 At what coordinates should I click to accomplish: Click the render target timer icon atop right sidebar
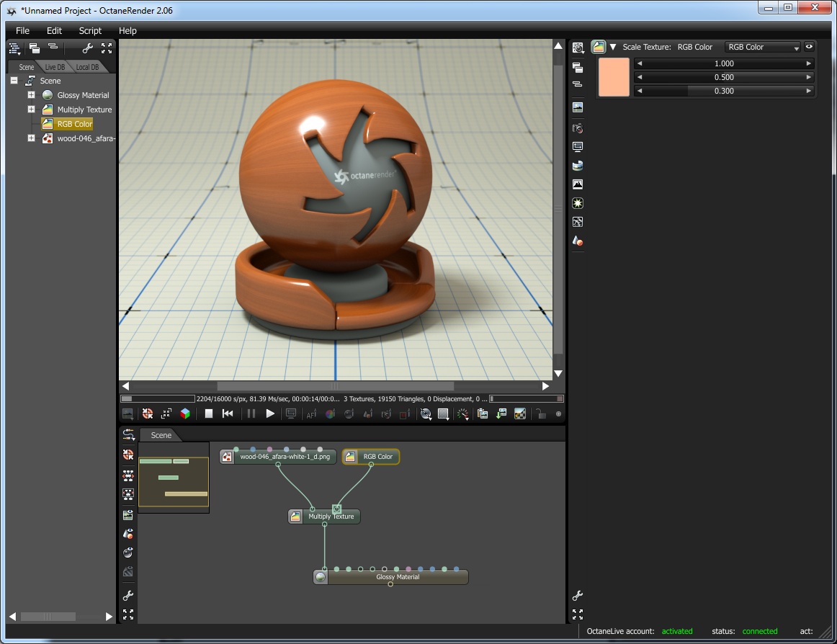pyautogui.click(x=578, y=48)
